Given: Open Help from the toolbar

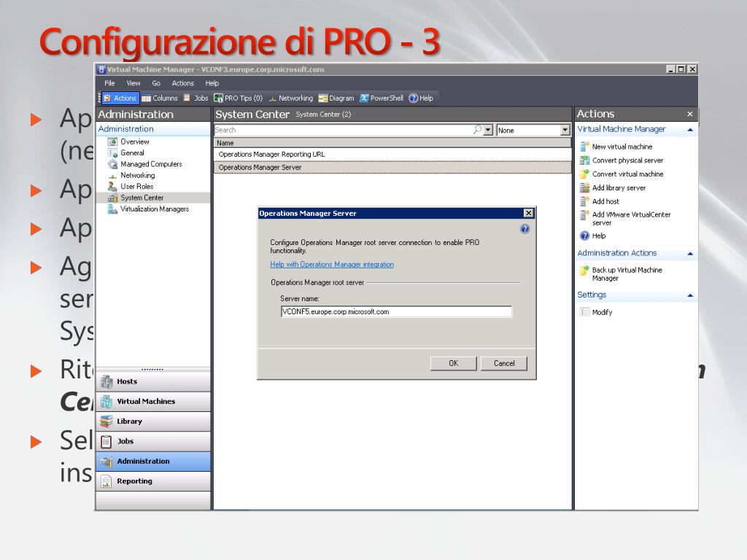Looking at the screenshot, I should [421, 98].
